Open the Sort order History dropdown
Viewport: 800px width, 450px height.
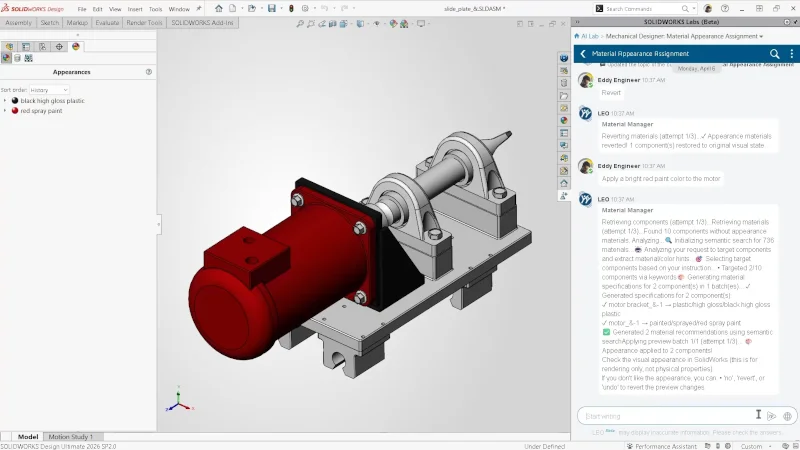(50, 90)
